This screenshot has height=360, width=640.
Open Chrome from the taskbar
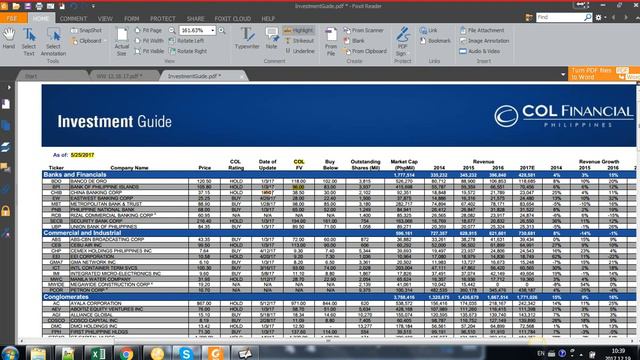coord(127,353)
